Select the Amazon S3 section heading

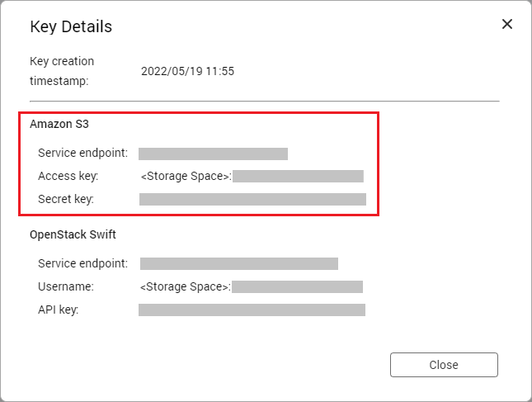[x=59, y=124]
